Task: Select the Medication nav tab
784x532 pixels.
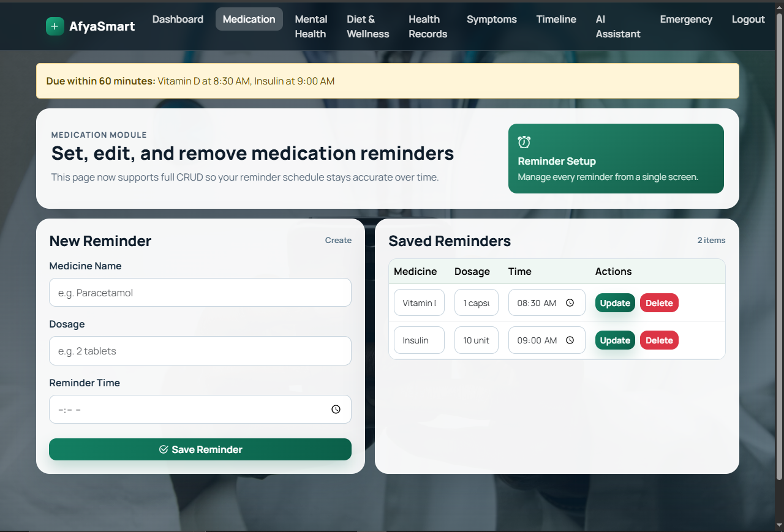Action: (x=249, y=19)
